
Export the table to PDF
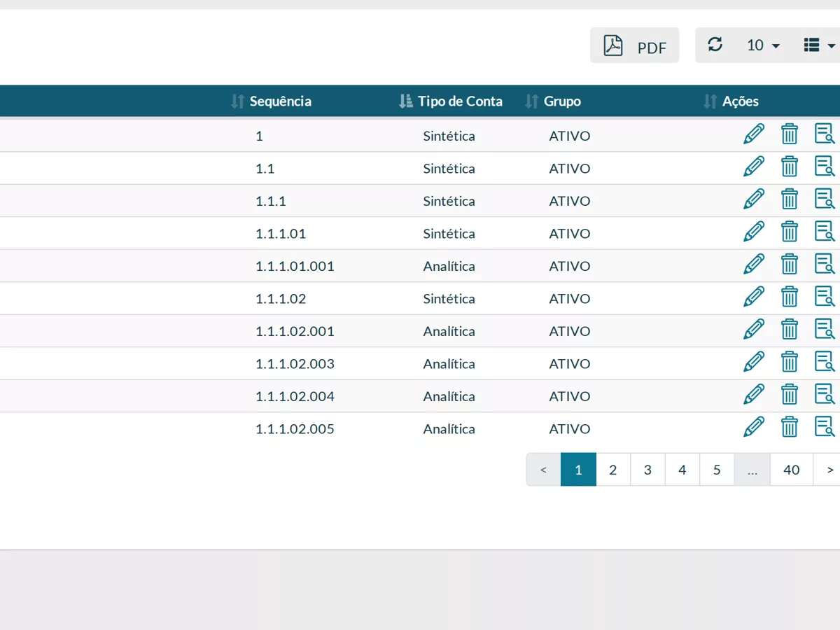pyautogui.click(x=634, y=45)
